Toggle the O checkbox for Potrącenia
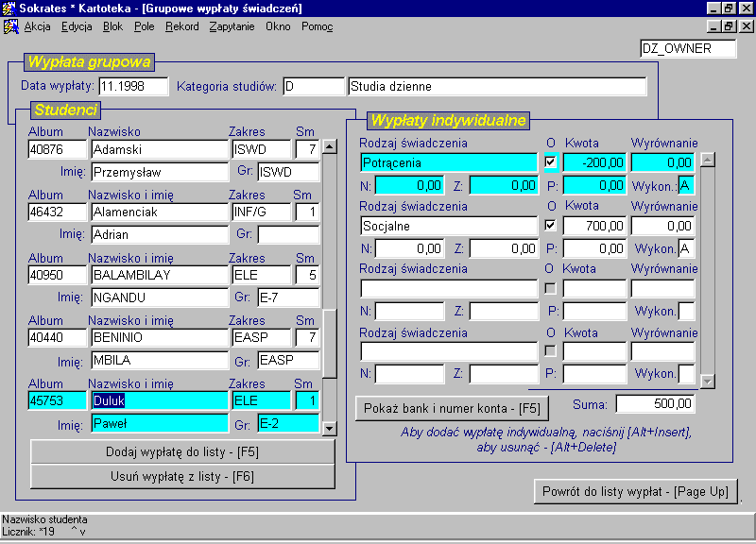756x544 pixels. pyautogui.click(x=550, y=162)
